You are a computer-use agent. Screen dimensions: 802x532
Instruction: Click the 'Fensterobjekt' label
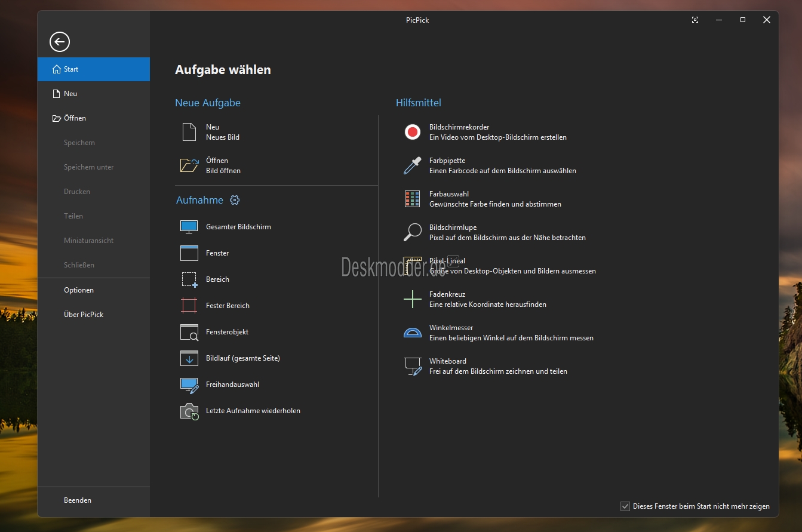coord(227,332)
